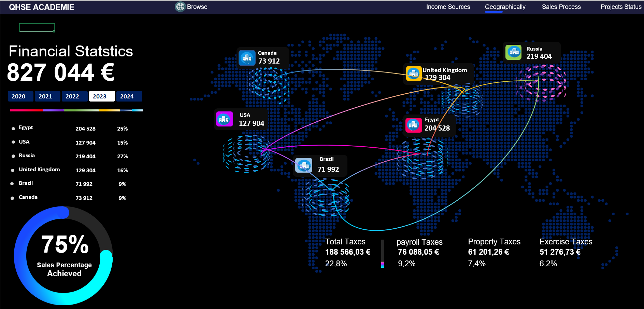The width and height of the screenshot is (644, 309).
Task: Click the multicolor bar under year buttons
Action: coord(76,110)
